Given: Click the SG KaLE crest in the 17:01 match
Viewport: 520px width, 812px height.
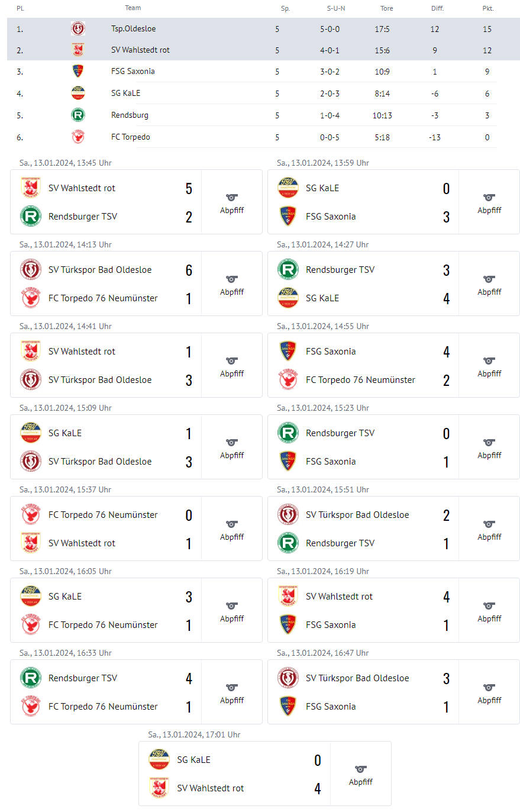Looking at the screenshot, I should click(x=159, y=760).
